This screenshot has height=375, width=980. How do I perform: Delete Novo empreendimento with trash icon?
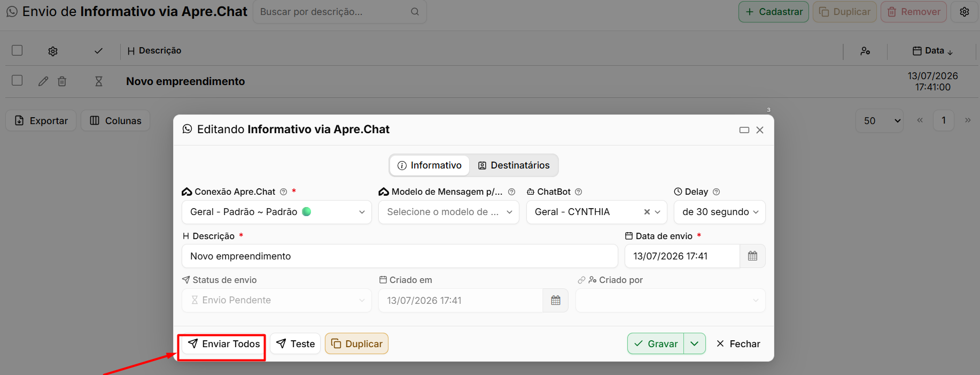coord(62,81)
